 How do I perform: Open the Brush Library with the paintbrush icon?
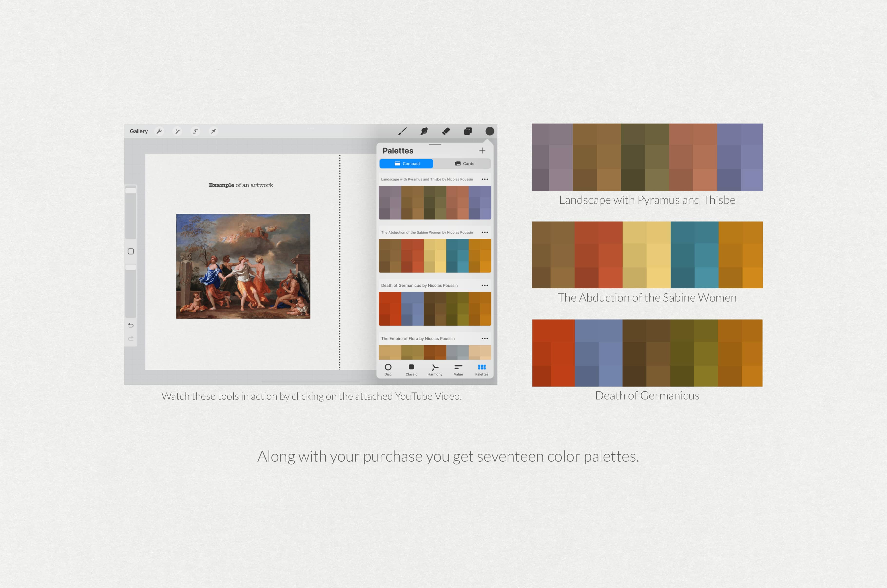[402, 131]
